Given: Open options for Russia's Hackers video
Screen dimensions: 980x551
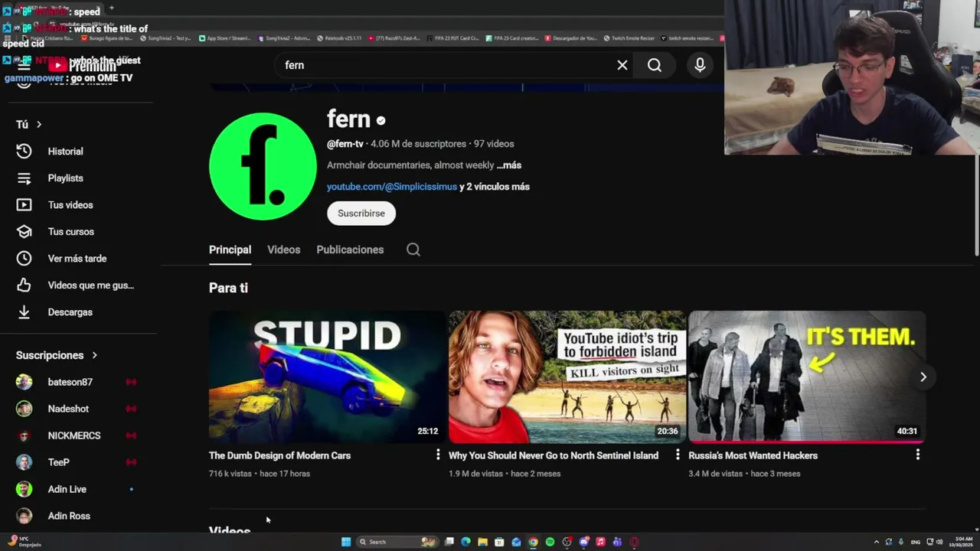Looking at the screenshot, I should (x=917, y=455).
